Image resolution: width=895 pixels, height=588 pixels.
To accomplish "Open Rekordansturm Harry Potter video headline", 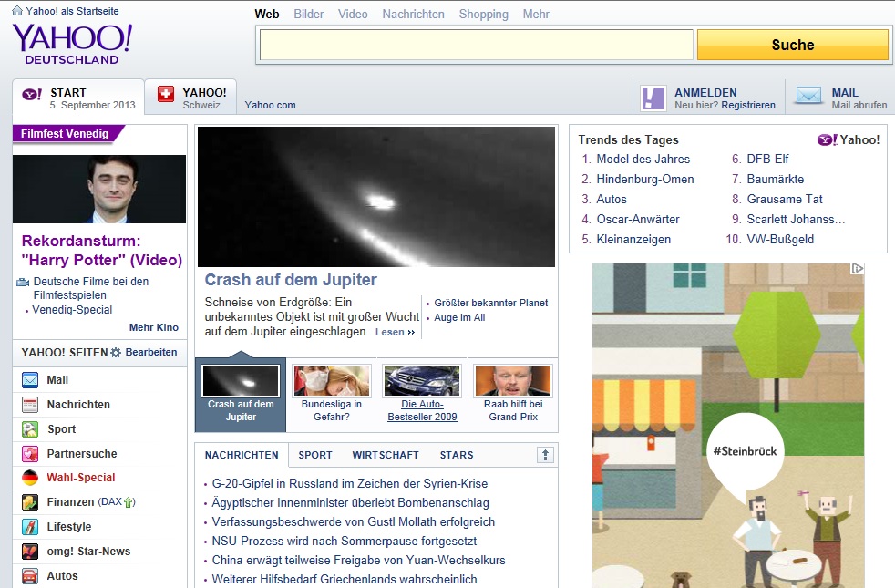I will point(101,250).
